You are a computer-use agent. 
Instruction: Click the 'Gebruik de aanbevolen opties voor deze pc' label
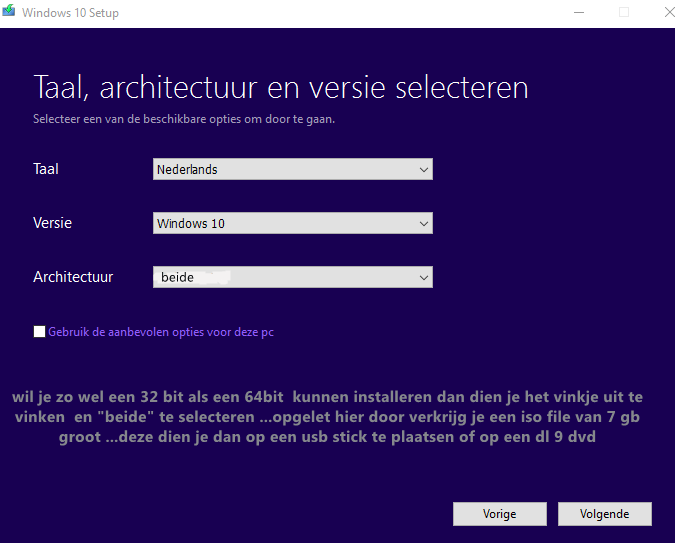pos(161,332)
